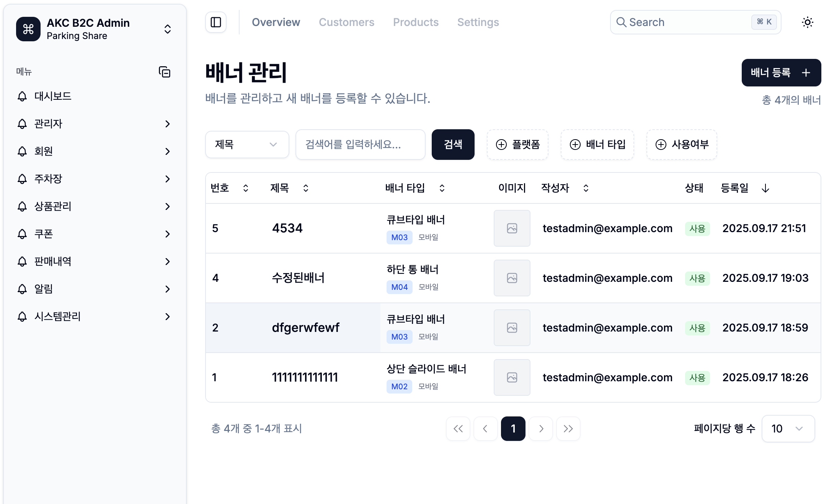Sort the table by 제목 column

[305, 188]
